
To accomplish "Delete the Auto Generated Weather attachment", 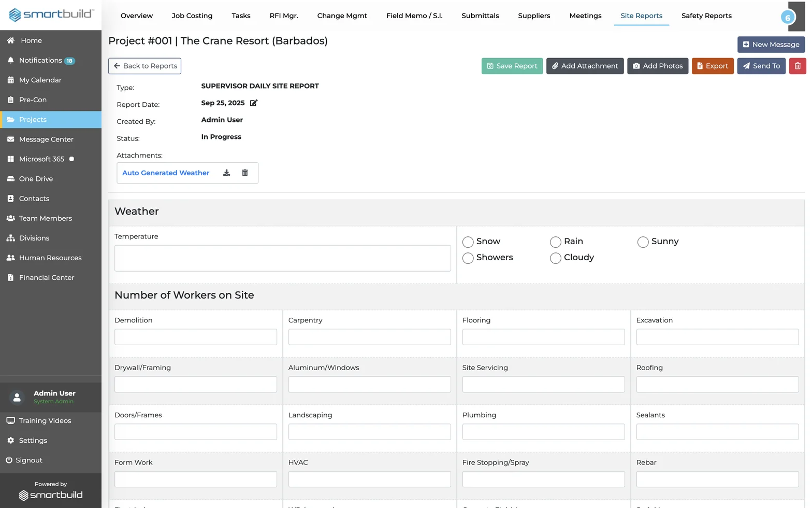I will coord(245,173).
